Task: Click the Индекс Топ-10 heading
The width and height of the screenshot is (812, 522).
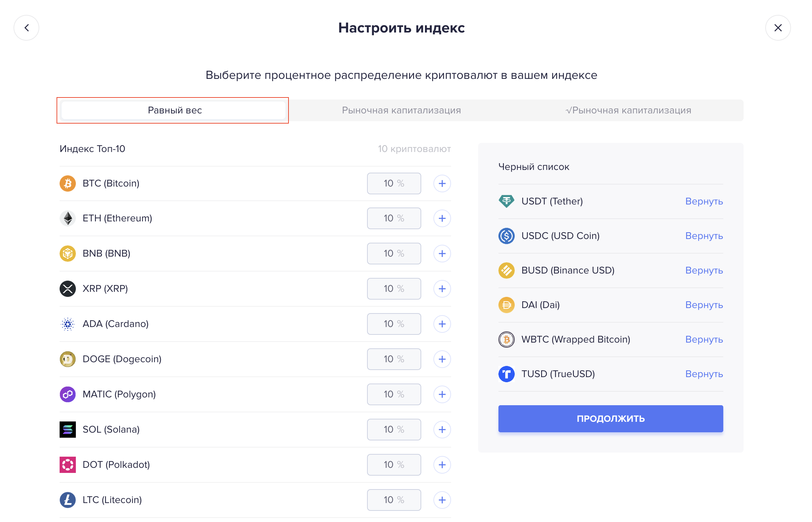Action: click(92, 149)
